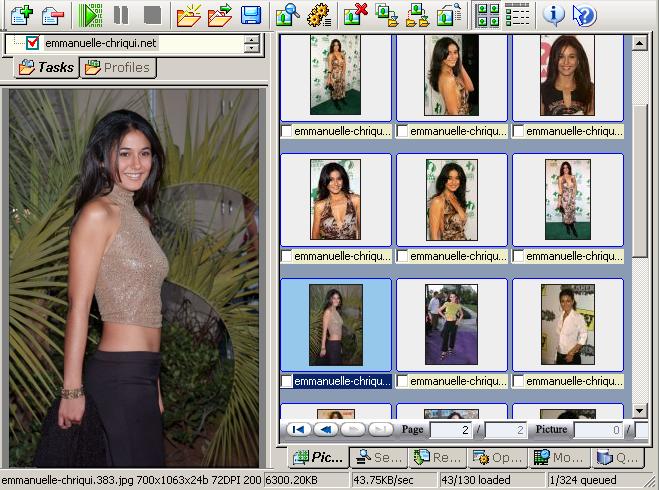
Task: Open the Op... options tab
Action: point(497,457)
